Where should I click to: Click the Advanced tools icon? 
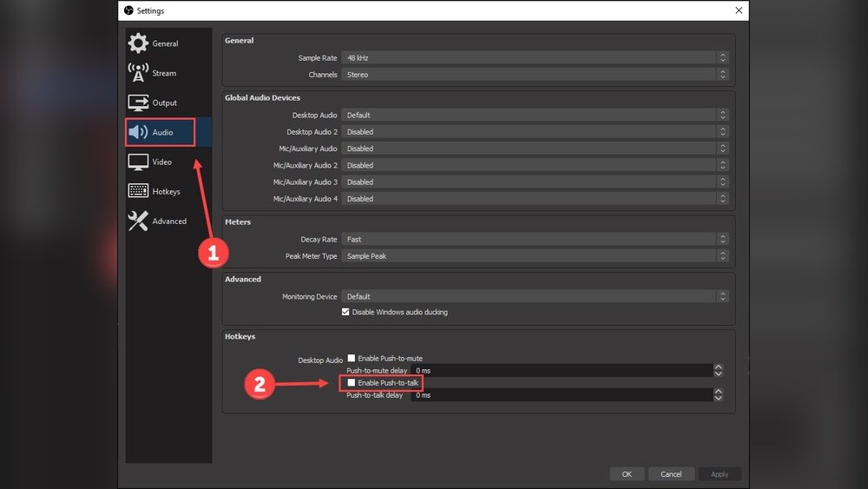pyautogui.click(x=138, y=221)
